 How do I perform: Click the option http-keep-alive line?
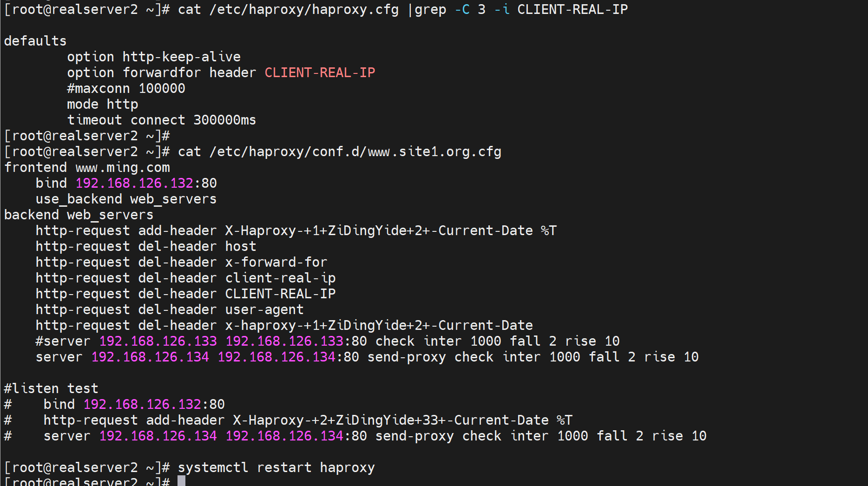point(153,57)
